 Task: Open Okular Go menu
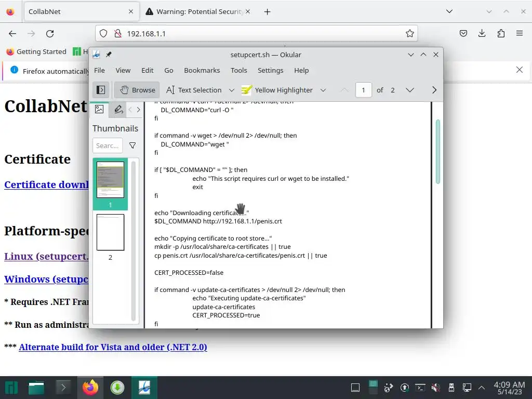click(169, 70)
